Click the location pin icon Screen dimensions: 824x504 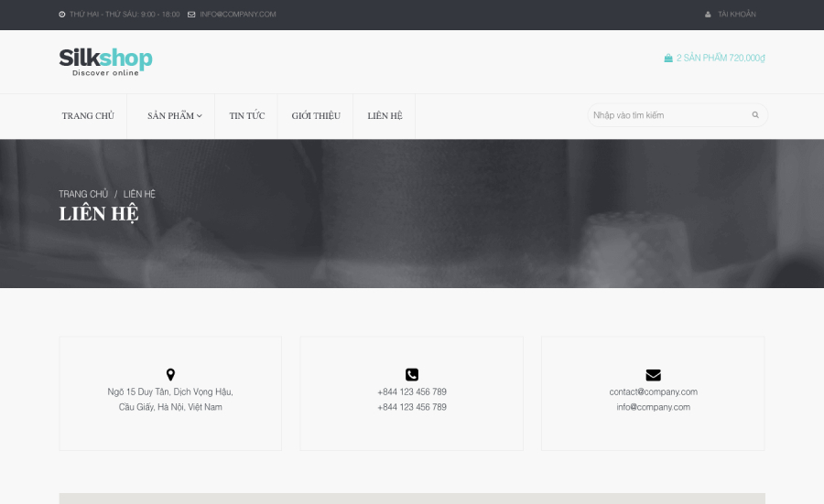pyautogui.click(x=170, y=374)
